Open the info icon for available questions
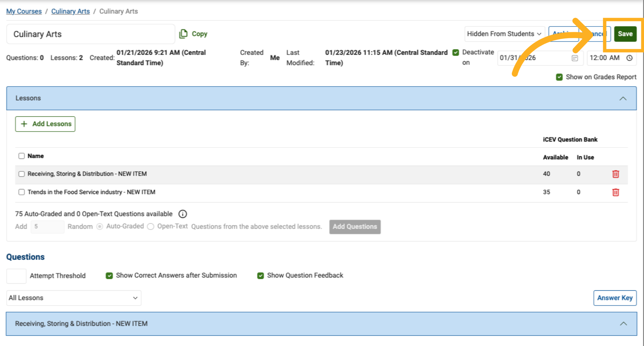Image resolution: width=644 pixels, height=346 pixels. pos(183,214)
